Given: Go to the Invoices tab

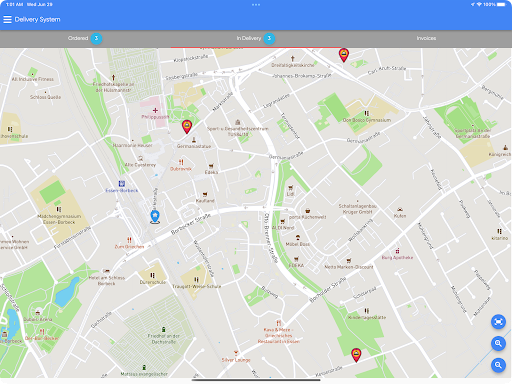Looking at the screenshot, I should pos(426,38).
